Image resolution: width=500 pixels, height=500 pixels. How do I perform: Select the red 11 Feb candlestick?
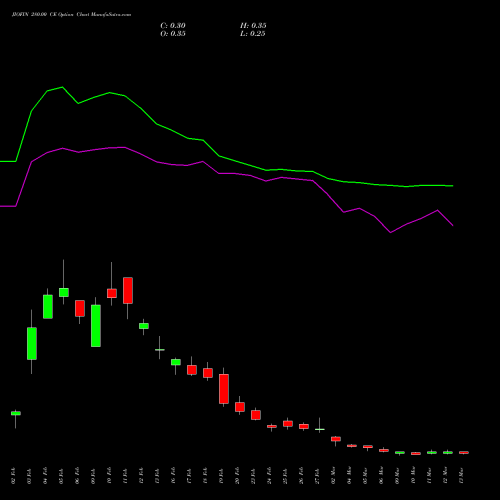[128, 290]
